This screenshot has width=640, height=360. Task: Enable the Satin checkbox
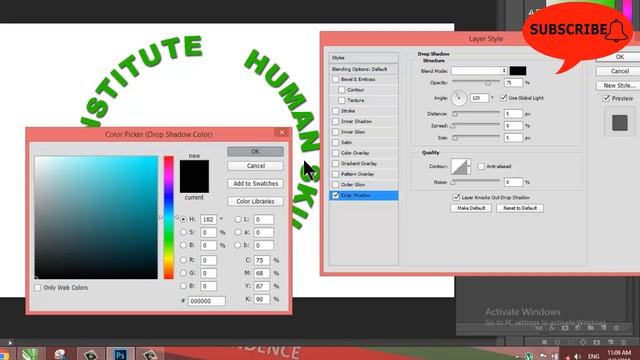click(335, 142)
